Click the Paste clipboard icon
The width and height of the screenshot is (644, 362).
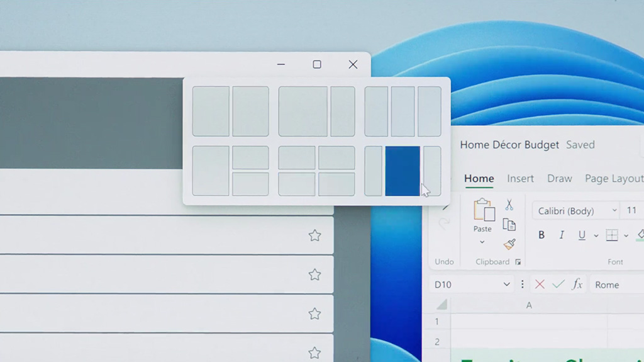(x=484, y=210)
